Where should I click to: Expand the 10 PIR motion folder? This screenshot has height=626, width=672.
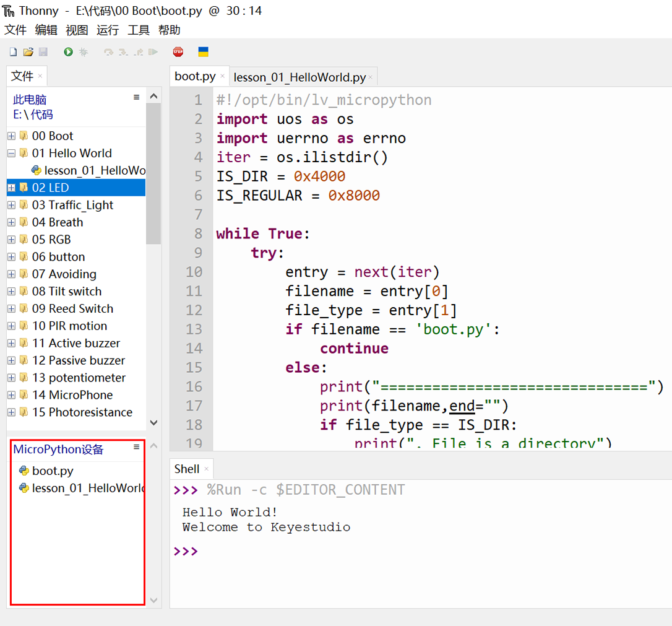12,326
